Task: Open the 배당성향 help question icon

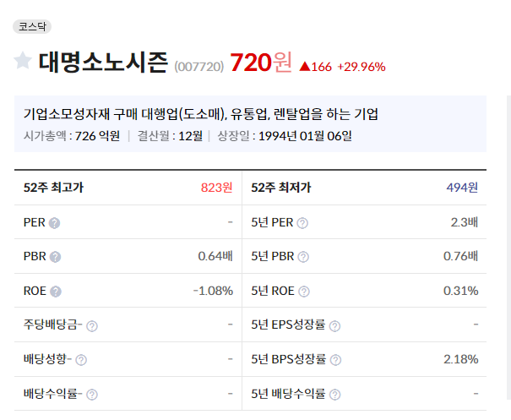Action: click(81, 360)
